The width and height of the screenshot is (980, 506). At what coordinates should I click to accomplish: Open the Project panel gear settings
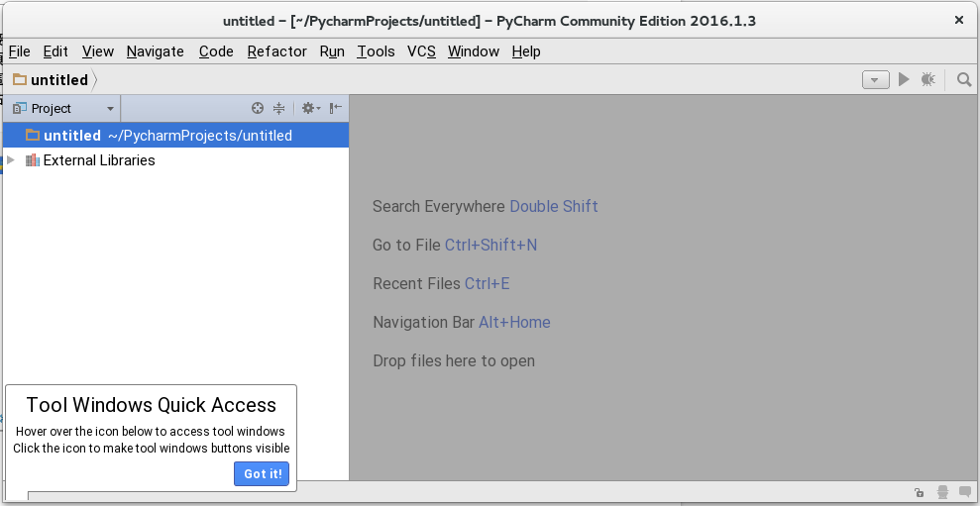(x=310, y=108)
